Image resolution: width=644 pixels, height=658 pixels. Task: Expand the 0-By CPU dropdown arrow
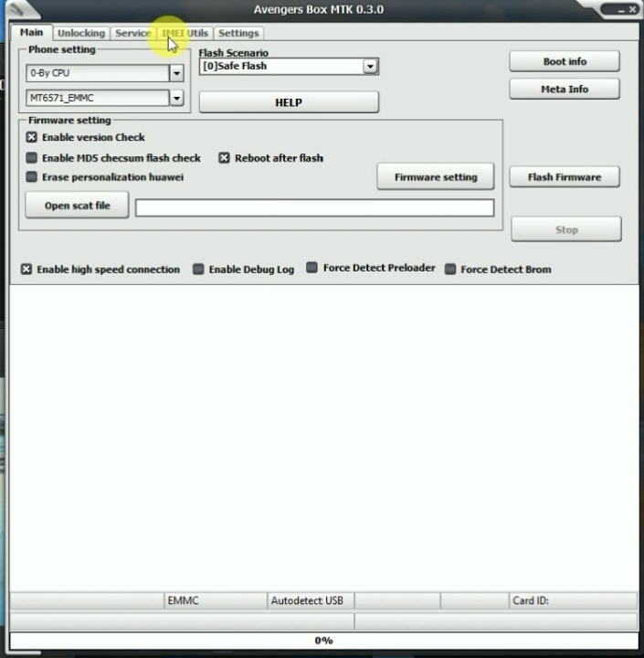176,73
